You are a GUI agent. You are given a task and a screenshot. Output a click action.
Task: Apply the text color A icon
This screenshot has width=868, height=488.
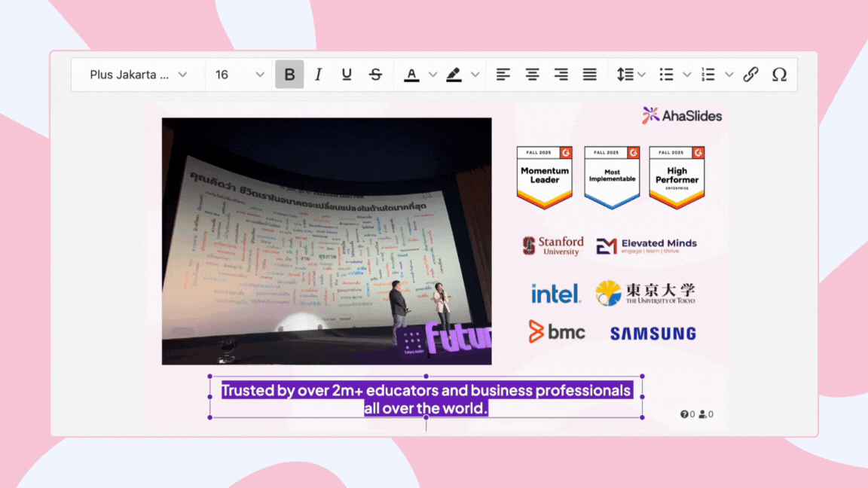tap(411, 75)
